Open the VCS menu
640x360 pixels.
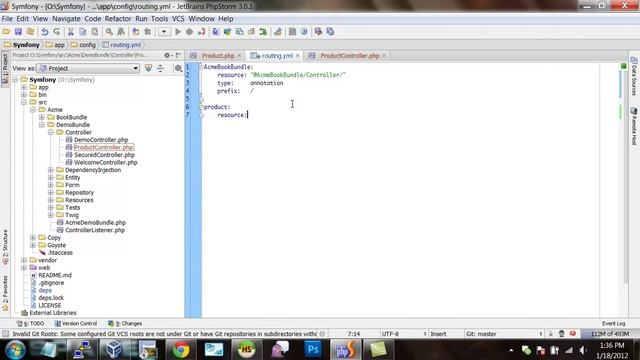pyautogui.click(x=178, y=19)
